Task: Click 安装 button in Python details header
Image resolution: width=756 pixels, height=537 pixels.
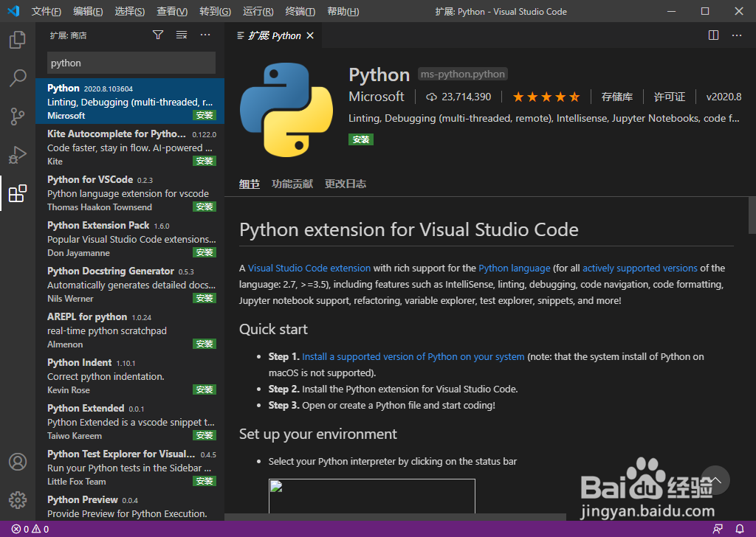Action: (x=360, y=139)
